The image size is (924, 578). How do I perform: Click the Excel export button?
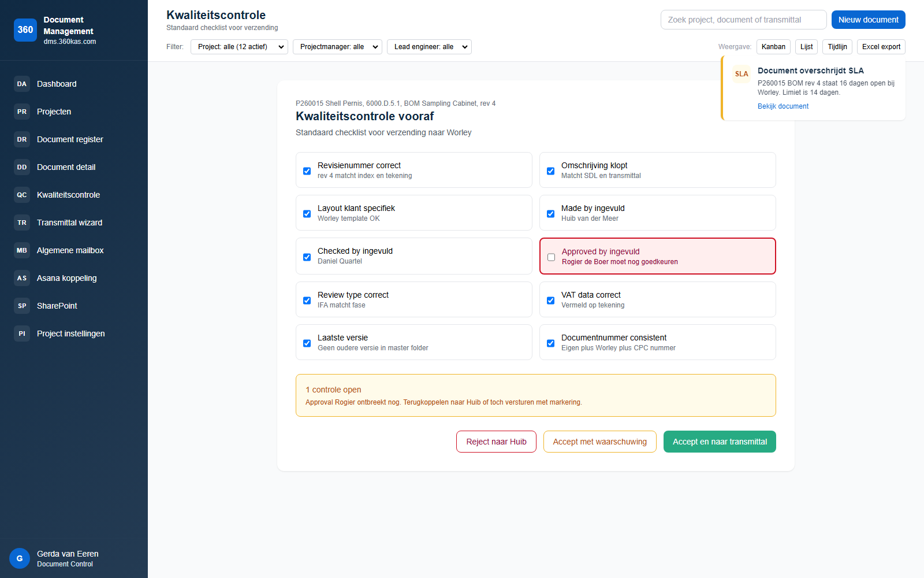881,47
